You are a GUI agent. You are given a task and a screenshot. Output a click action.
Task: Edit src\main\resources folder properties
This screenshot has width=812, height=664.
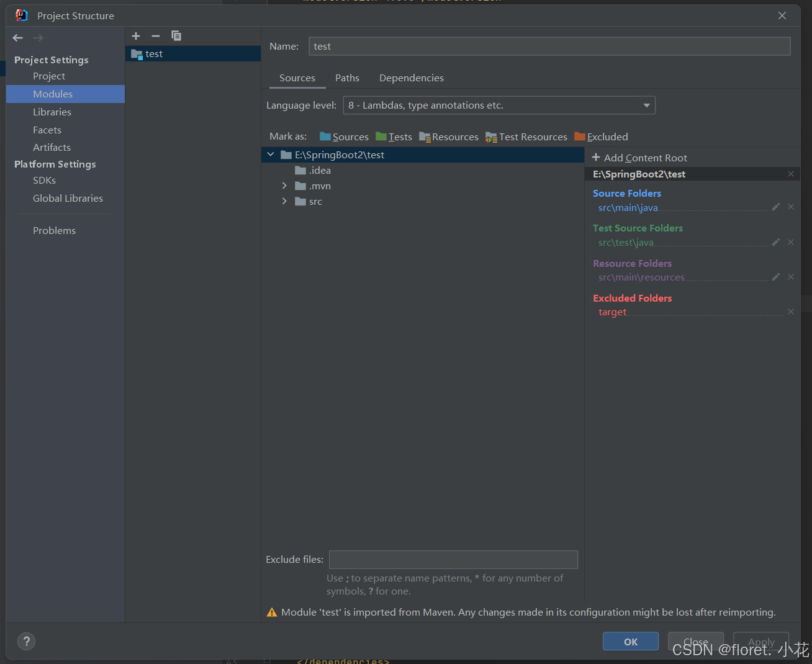(x=776, y=277)
